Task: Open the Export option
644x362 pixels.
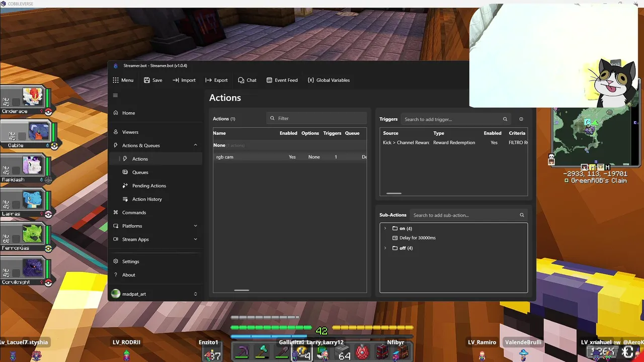Action: (216, 80)
